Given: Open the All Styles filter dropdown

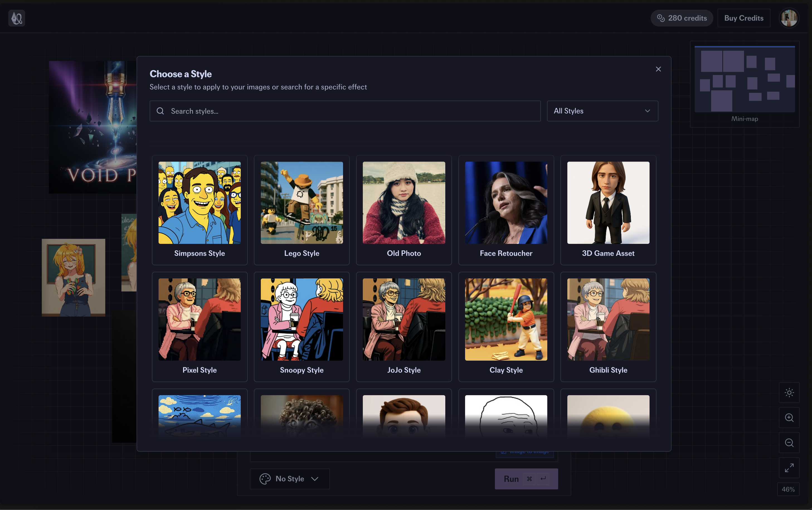Looking at the screenshot, I should [x=602, y=111].
